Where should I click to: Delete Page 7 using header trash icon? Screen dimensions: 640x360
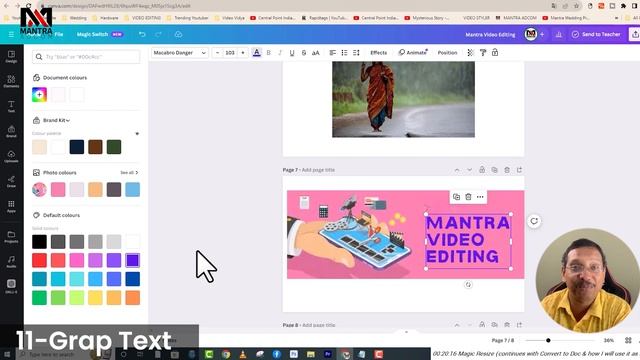point(507,170)
